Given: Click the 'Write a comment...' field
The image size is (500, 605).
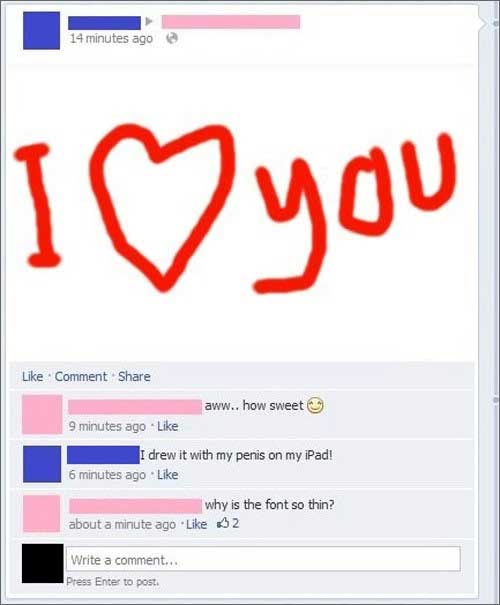Looking at the screenshot, I should [263, 559].
